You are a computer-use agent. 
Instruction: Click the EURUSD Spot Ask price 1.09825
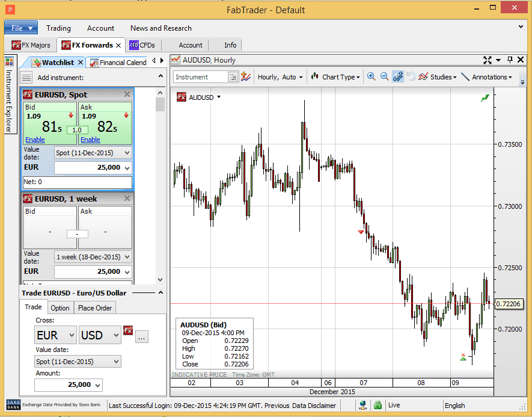pyautogui.click(x=105, y=123)
